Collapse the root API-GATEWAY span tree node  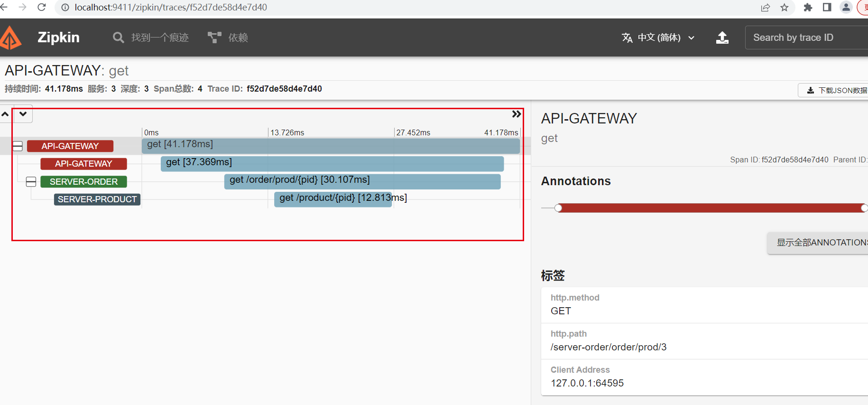18,146
